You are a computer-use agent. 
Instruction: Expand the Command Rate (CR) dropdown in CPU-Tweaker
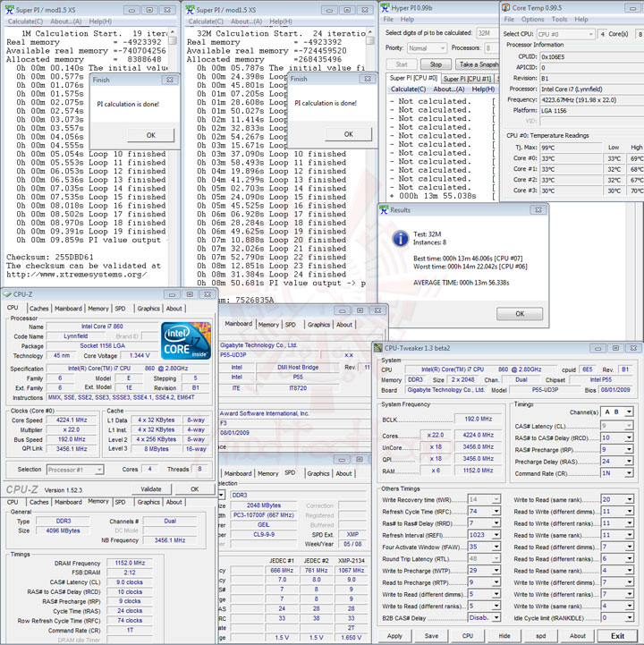[x=629, y=473]
